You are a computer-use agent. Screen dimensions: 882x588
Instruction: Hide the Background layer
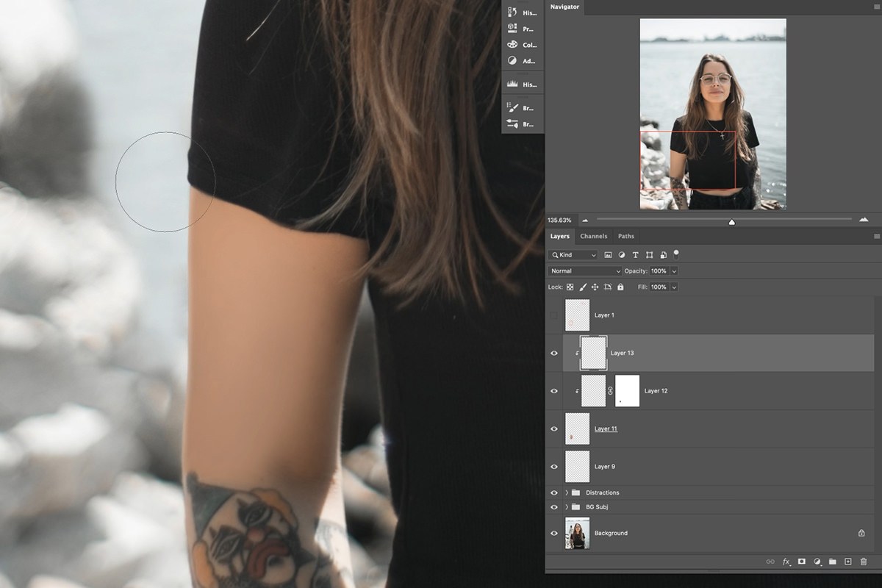click(x=554, y=533)
